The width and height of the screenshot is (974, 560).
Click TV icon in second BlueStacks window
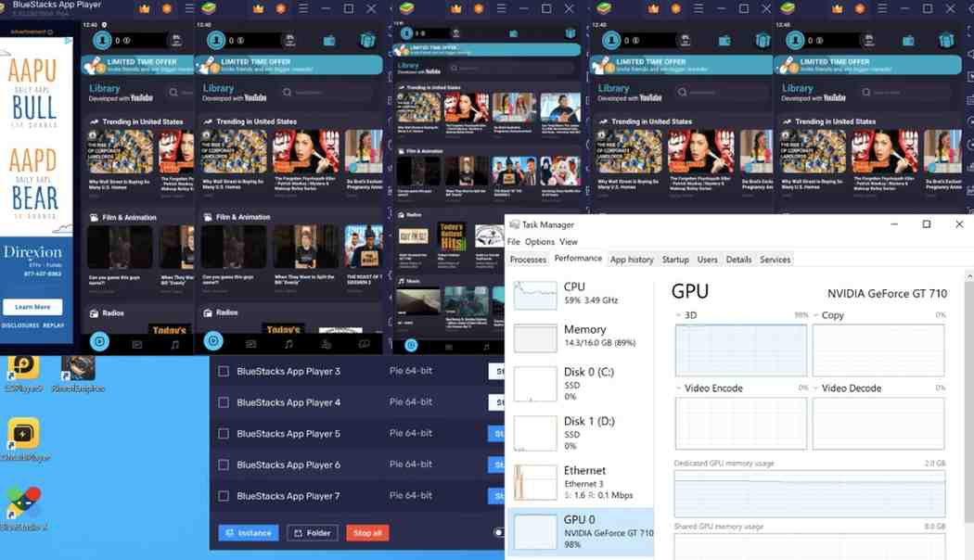[x=329, y=41]
